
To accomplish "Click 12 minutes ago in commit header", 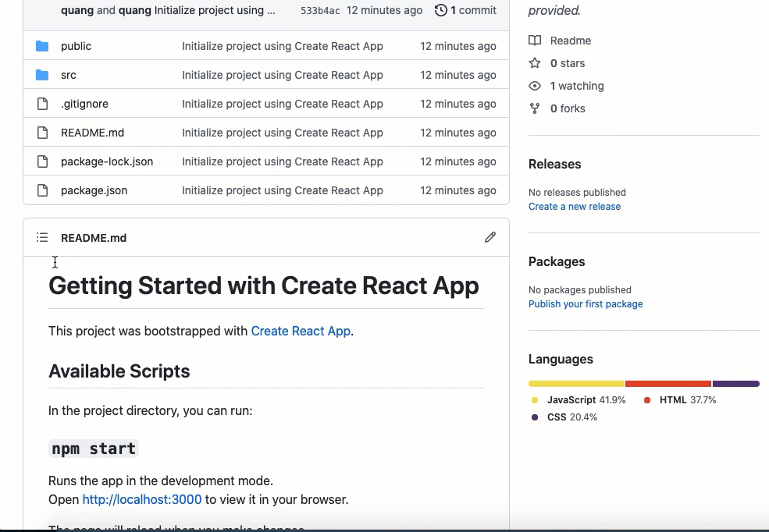I will tap(384, 10).
